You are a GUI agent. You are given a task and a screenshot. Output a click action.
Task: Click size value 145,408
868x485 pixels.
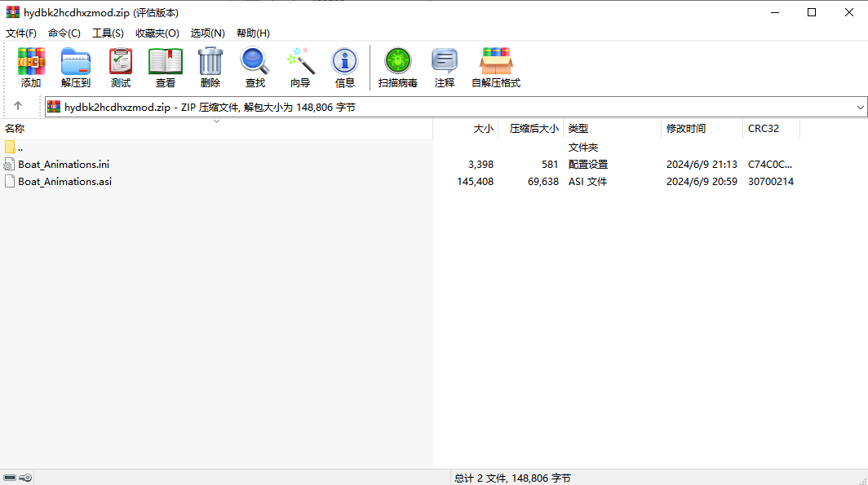(475, 182)
